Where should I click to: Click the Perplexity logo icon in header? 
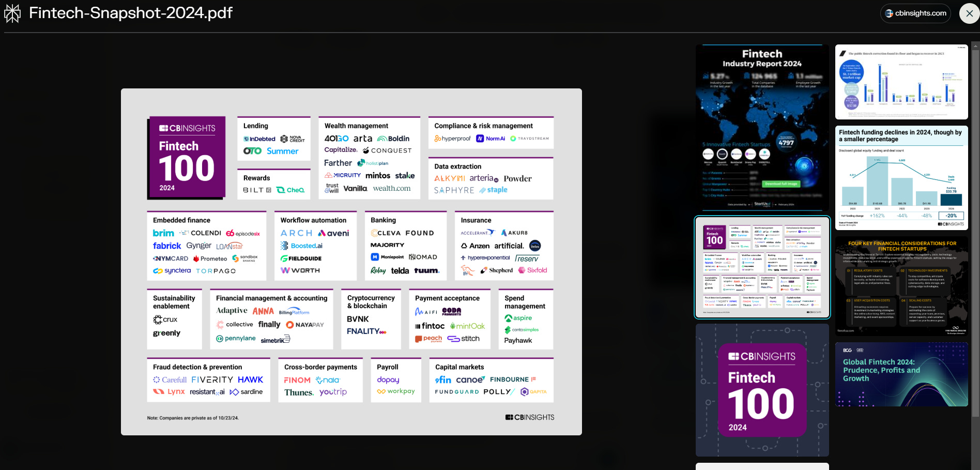[x=12, y=13]
